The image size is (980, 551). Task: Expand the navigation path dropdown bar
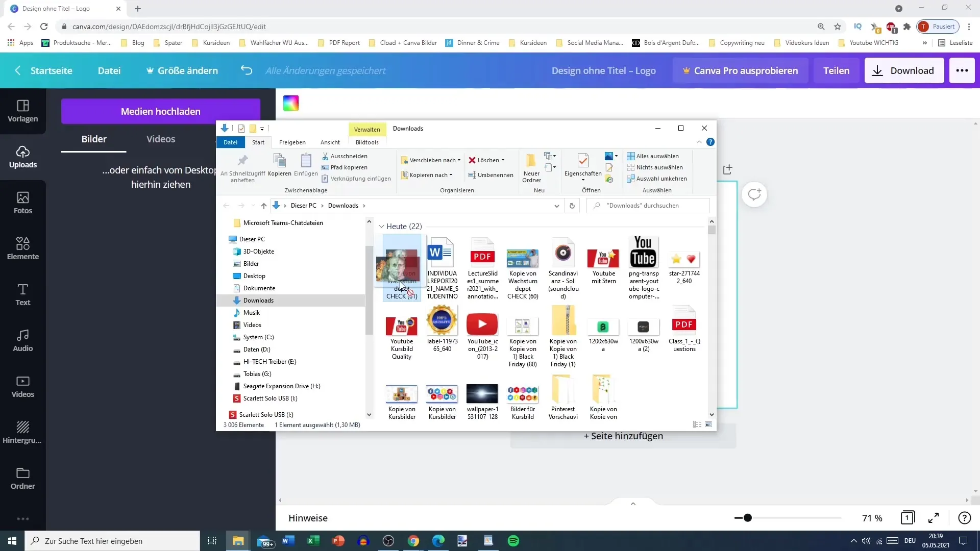[558, 205]
